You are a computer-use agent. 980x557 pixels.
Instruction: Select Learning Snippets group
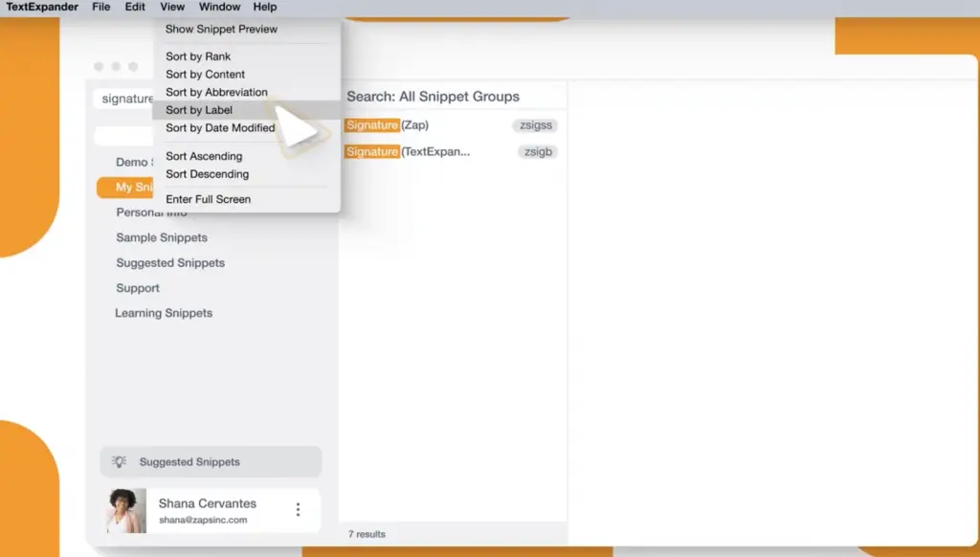pos(164,313)
